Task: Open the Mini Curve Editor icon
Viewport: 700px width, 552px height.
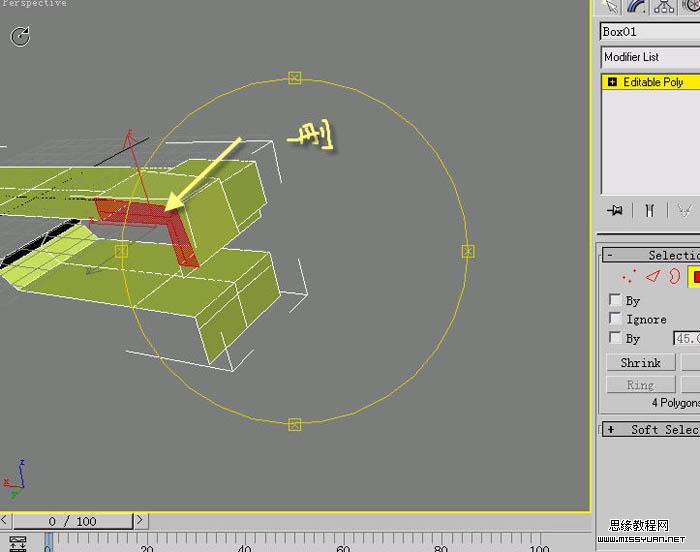Action: (18, 544)
